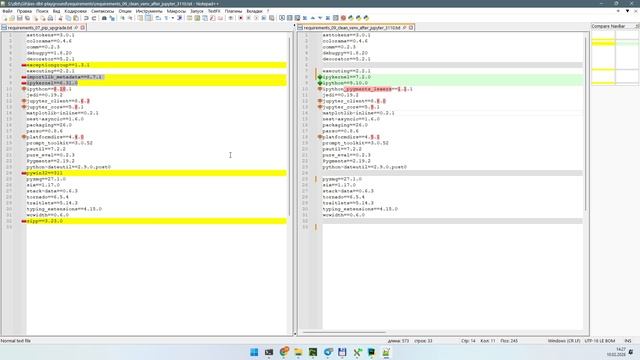Image resolution: width=640 pixels, height=360 pixels.
Task: Click the Start Recording macro icon
Action: coord(241,18)
